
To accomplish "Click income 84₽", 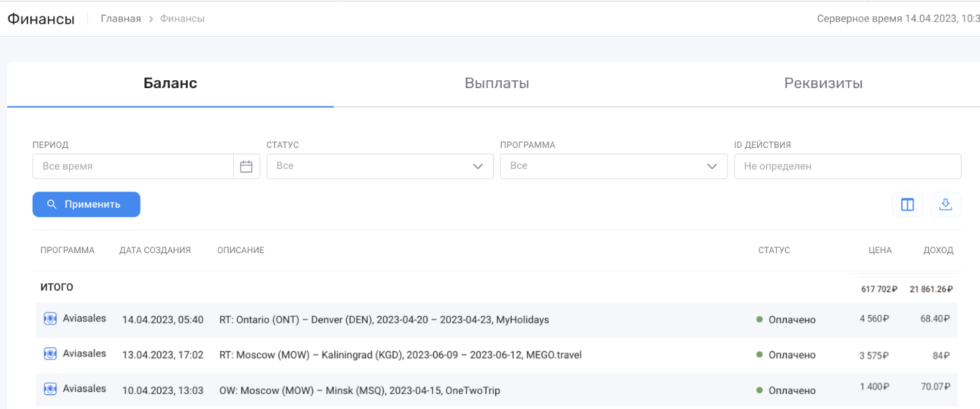I will 942,356.
